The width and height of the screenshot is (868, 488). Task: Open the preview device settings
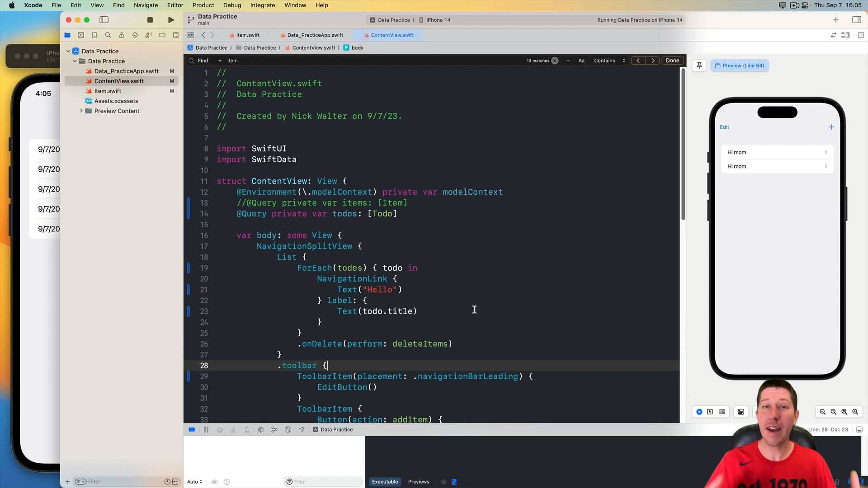click(x=741, y=412)
